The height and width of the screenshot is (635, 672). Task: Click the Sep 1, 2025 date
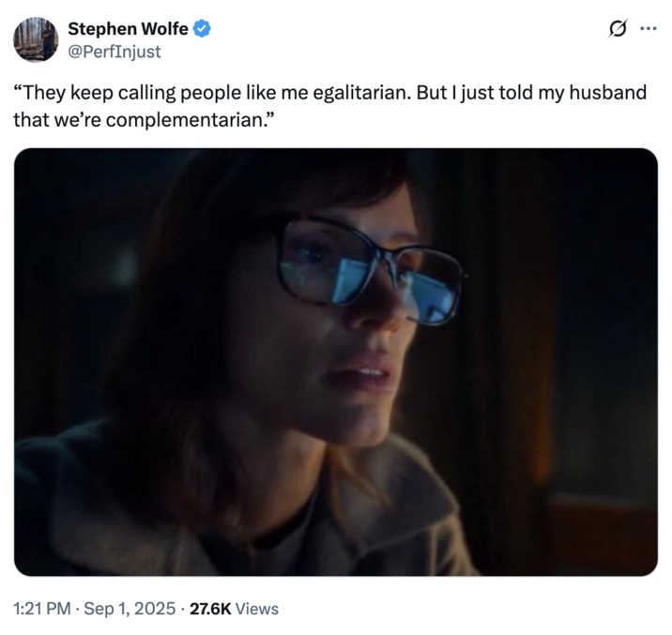[x=130, y=609]
